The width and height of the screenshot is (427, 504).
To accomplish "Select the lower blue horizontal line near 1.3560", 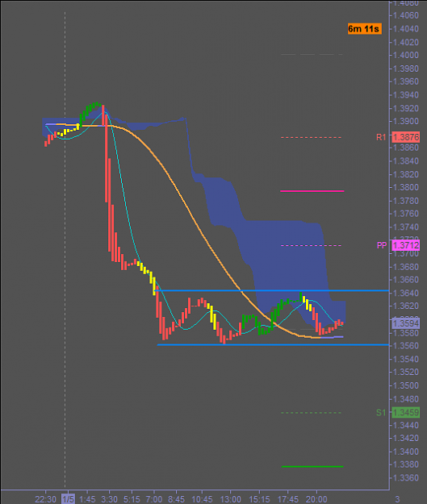I will (x=273, y=345).
